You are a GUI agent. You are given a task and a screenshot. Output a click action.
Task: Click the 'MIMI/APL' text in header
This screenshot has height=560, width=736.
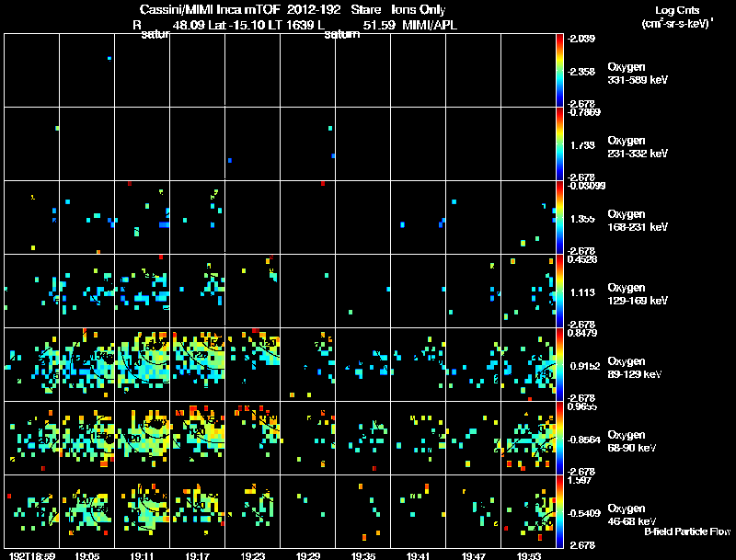(430, 26)
